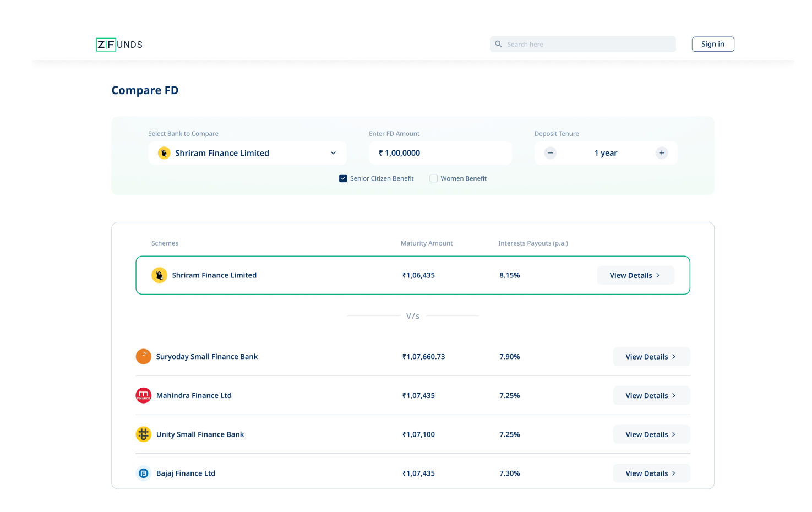Screen dimensions: 812x512
Task: Click the Shriram Finance logo in results row
Action: [159, 275]
